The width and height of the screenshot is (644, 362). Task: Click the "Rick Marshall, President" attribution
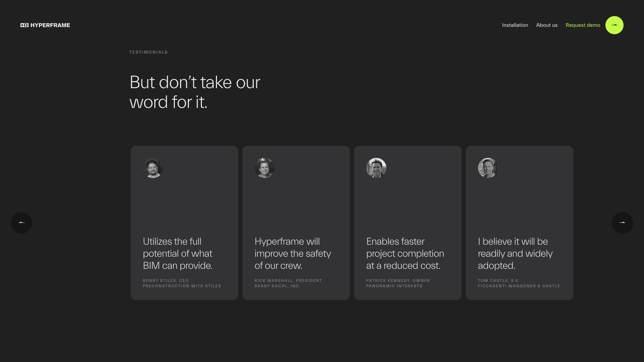(288, 281)
